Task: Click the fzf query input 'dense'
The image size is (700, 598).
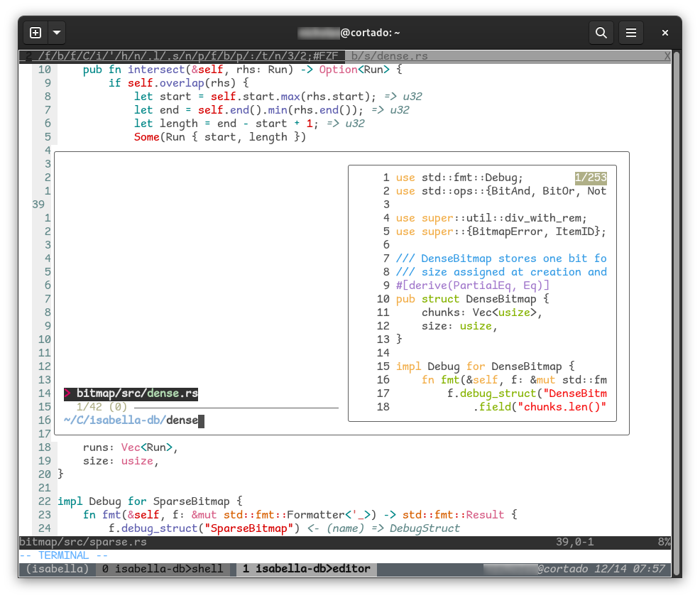Action: [x=182, y=420]
